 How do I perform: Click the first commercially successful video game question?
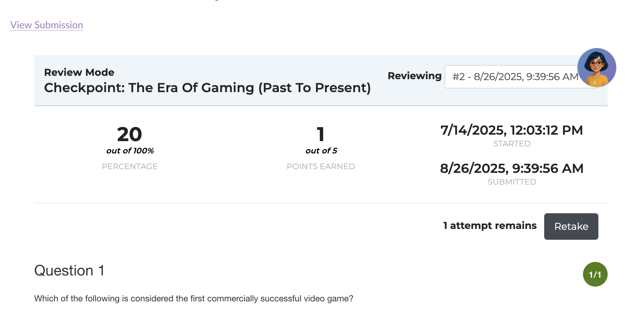coord(194,298)
